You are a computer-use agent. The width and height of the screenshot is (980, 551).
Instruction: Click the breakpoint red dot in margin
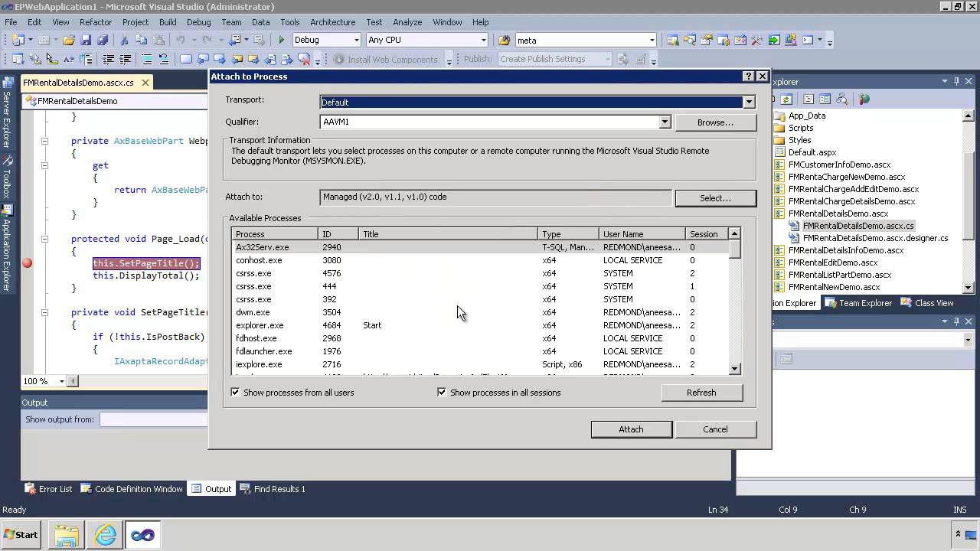pos(28,263)
